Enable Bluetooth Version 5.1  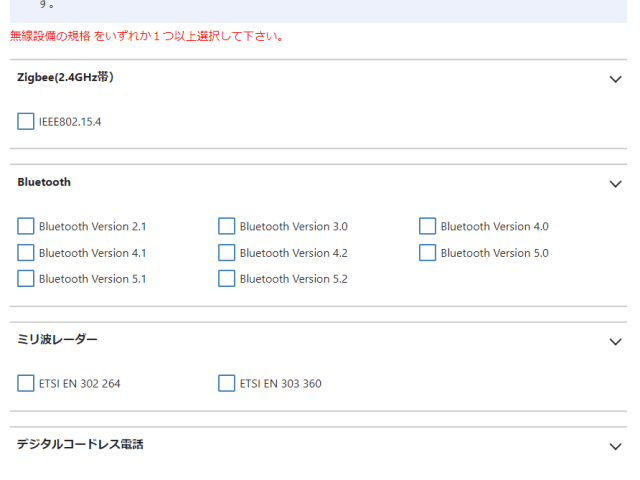point(26,279)
